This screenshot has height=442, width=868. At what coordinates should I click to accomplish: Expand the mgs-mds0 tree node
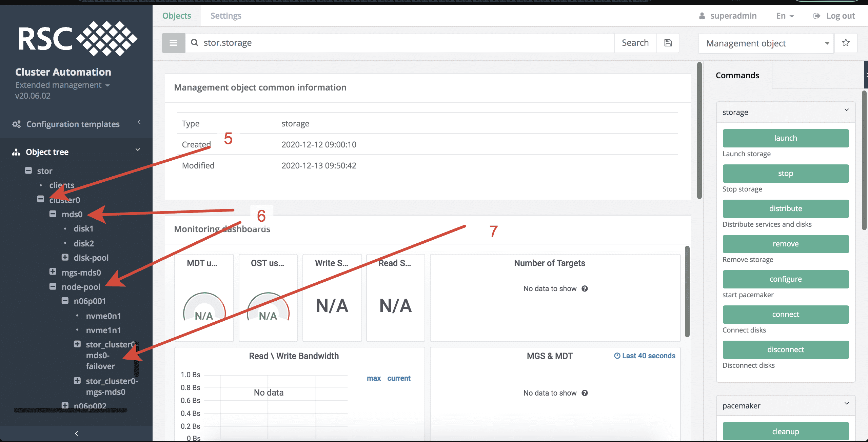[53, 272]
